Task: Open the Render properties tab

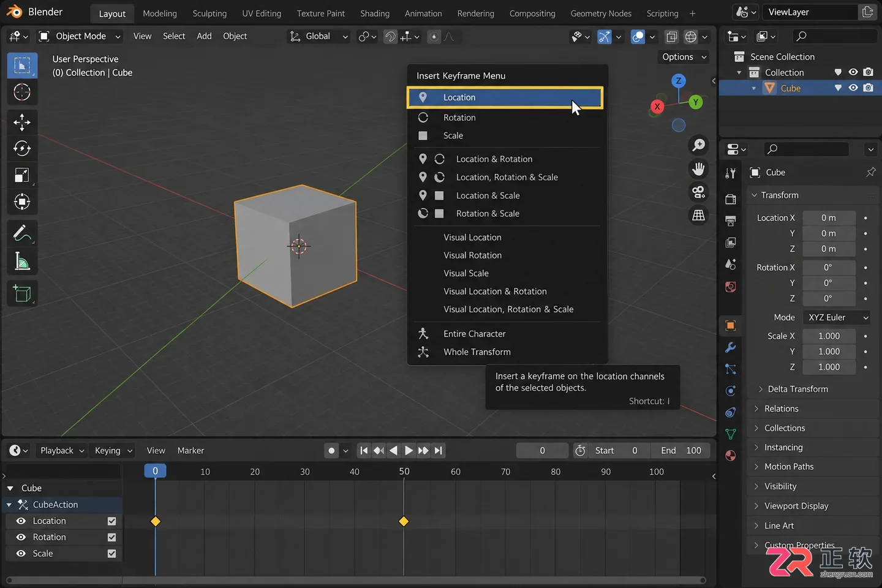Action: [730, 199]
